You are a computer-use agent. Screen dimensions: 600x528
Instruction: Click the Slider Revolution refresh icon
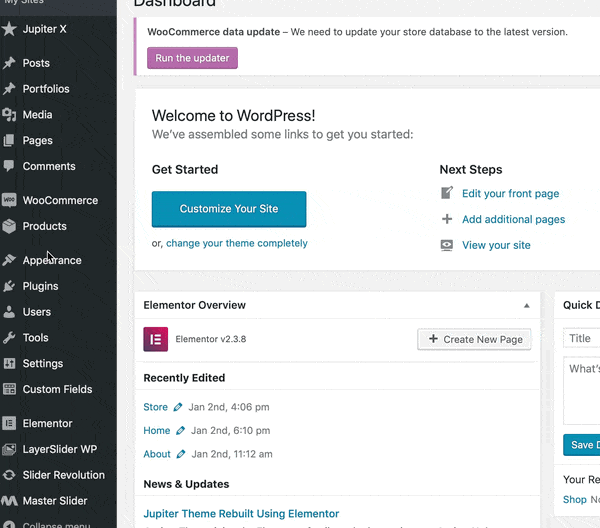pos(9,475)
